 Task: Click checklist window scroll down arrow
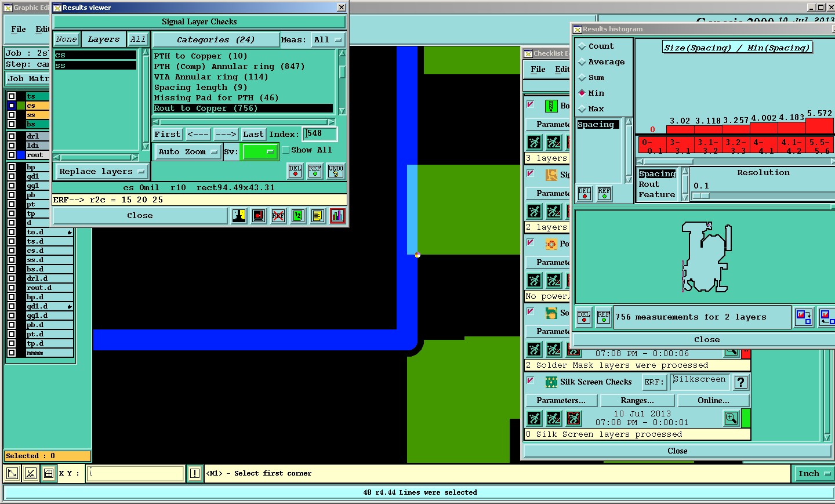pyautogui.click(x=827, y=437)
